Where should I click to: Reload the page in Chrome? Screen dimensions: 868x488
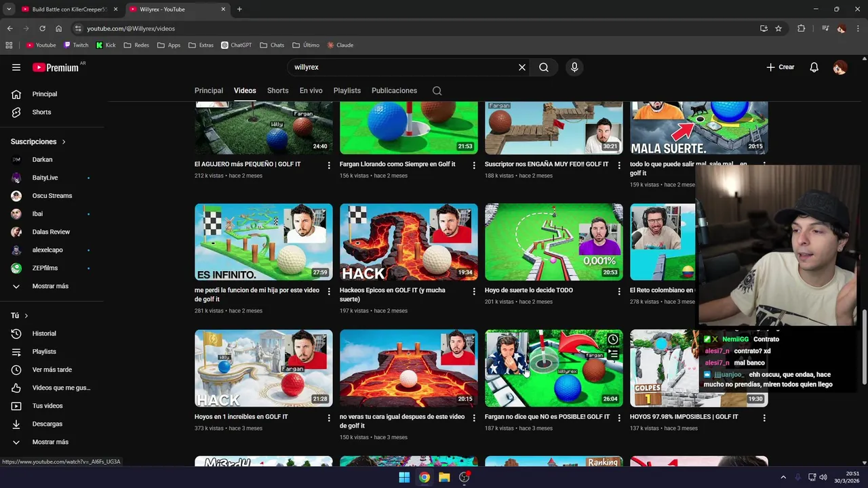(x=42, y=28)
